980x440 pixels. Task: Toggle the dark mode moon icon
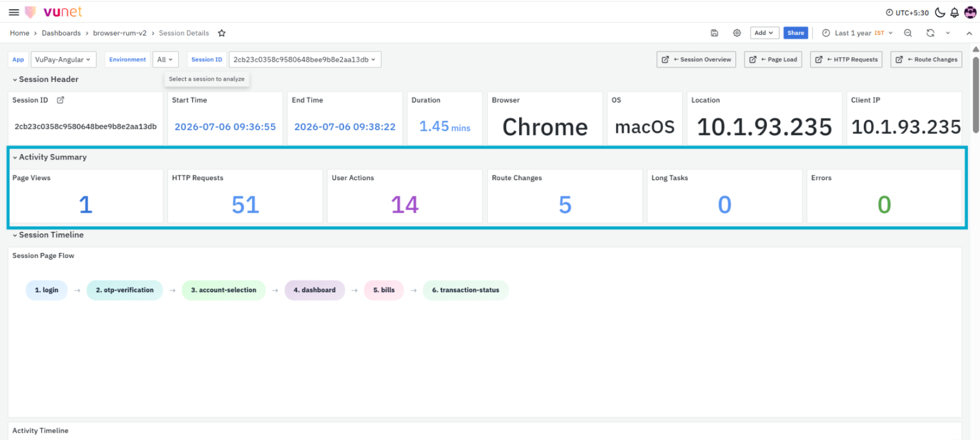(940, 12)
